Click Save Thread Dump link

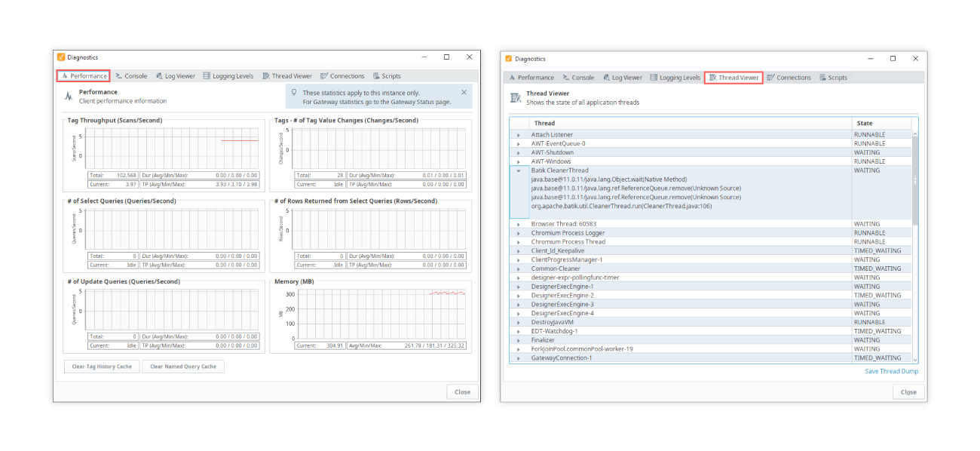coord(891,371)
